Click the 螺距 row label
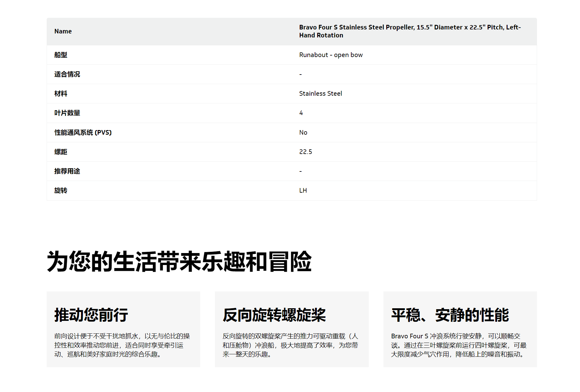 [61, 152]
